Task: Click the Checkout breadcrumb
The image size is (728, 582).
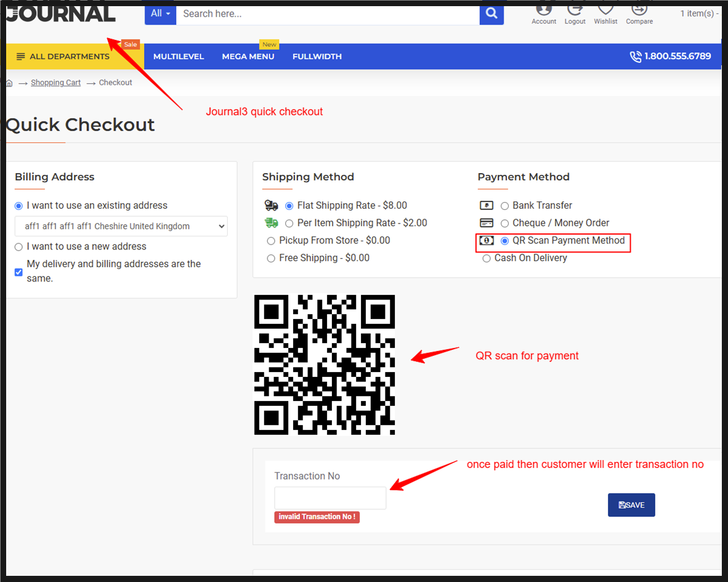Action: (x=116, y=83)
